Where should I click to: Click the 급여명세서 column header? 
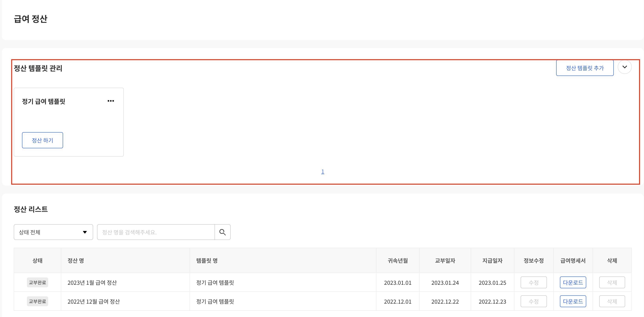(x=573, y=260)
